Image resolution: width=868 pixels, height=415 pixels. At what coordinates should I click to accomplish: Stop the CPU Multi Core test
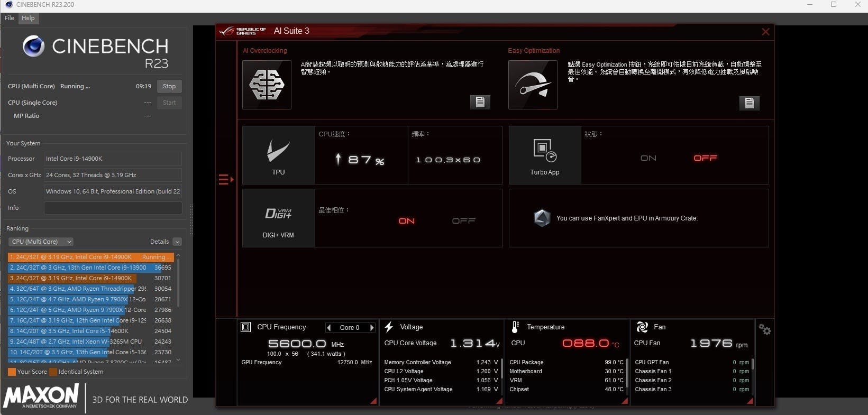coord(169,86)
